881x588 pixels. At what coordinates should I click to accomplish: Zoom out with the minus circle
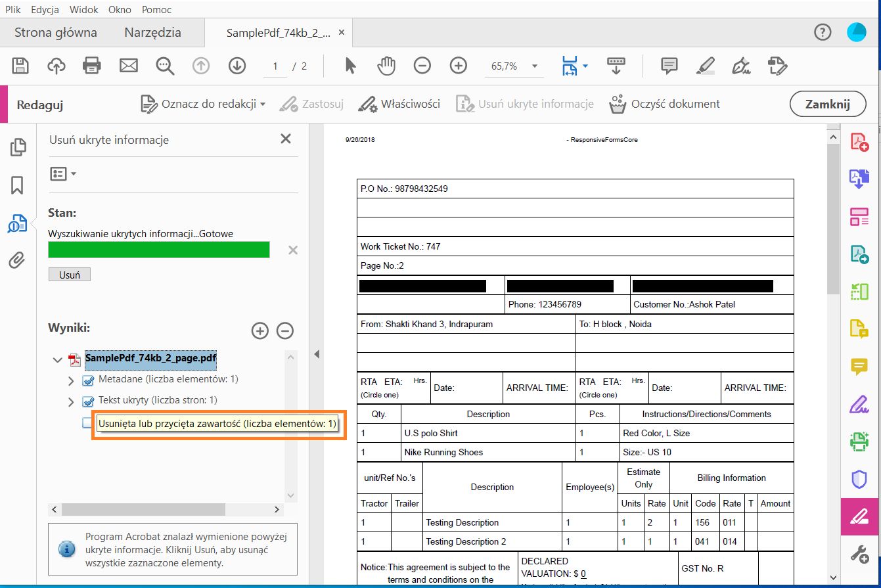pos(422,66)
